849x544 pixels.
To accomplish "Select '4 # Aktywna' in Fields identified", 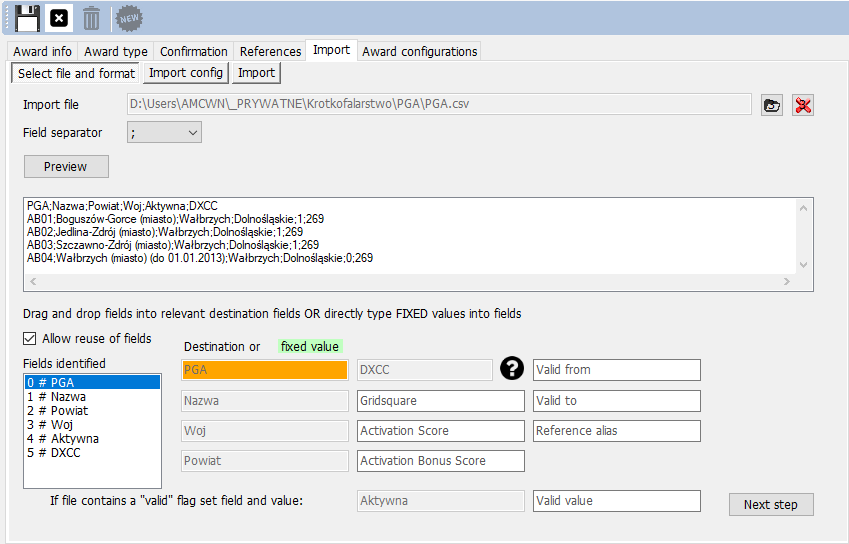I will coord(93,439).
